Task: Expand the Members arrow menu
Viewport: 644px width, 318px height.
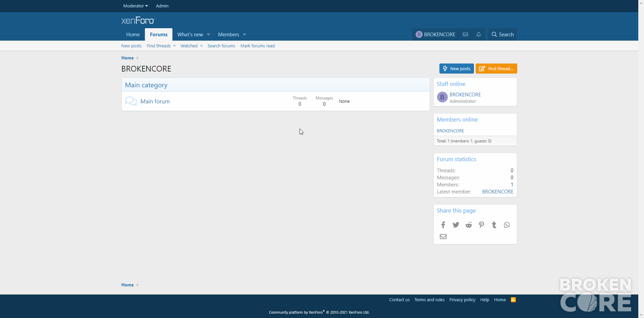Action: [x=244, y=35]
